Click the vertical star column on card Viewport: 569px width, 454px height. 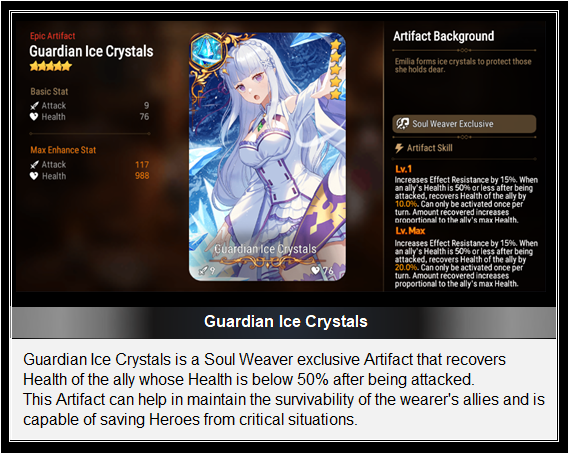tap(336, 69)
